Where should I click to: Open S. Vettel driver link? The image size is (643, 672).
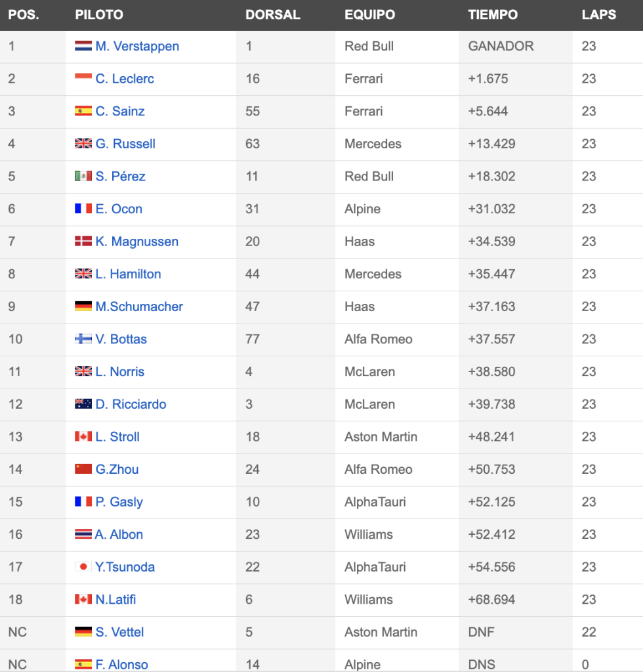pos(119,632)
